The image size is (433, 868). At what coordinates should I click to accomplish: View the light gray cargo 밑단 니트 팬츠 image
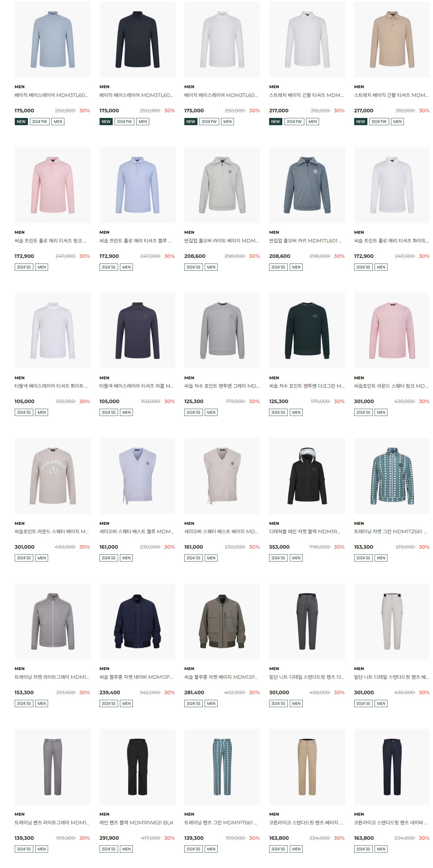(392, 621)
